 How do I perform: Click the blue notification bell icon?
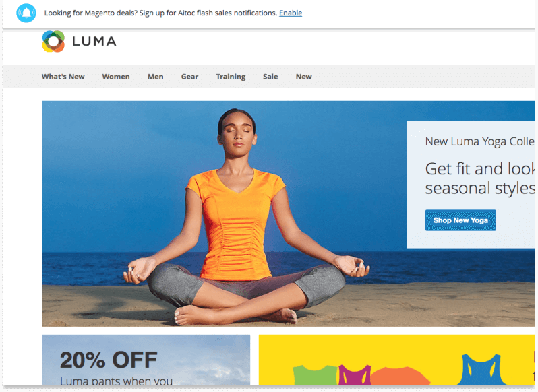pos(26,13)
